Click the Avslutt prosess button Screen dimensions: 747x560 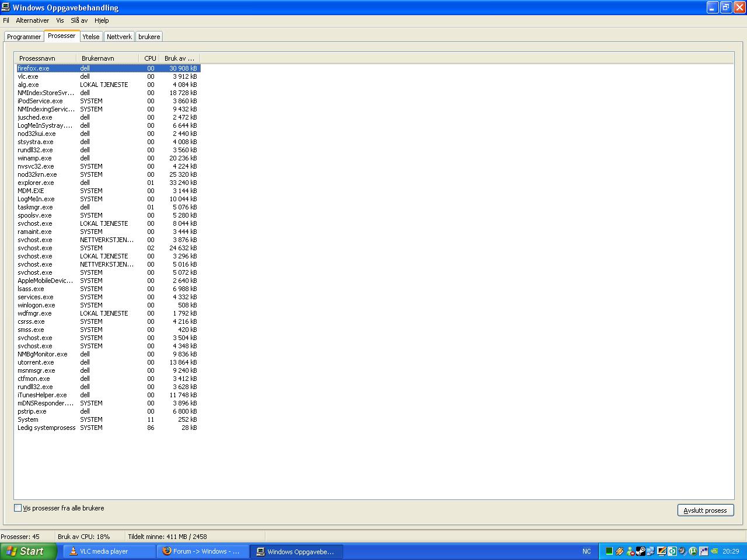click(705, 510)
